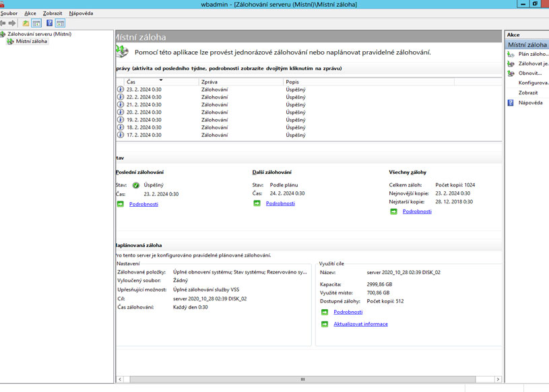This screenshot has width=549, height=392.
Task: Open Podrobnosti under Poslední zálohování
Action: coord(143,204)
